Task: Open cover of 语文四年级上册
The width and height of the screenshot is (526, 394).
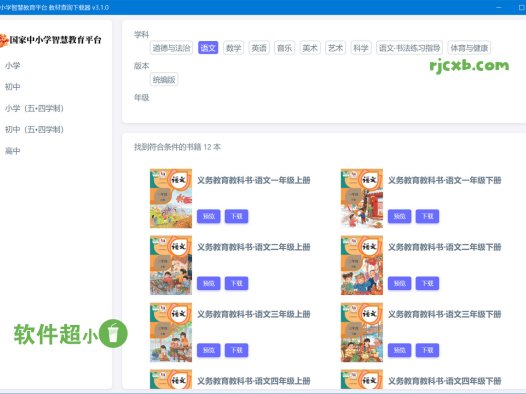Action: click(171, 379)
